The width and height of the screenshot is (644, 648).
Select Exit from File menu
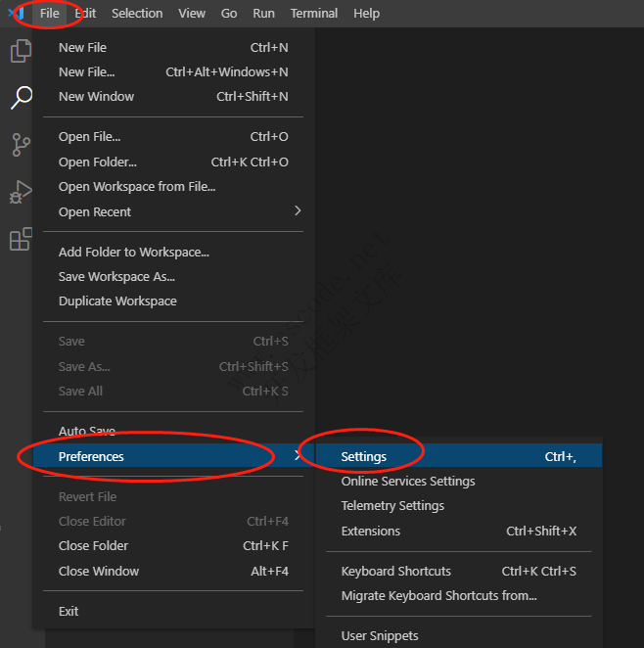[x=173, y=611]
